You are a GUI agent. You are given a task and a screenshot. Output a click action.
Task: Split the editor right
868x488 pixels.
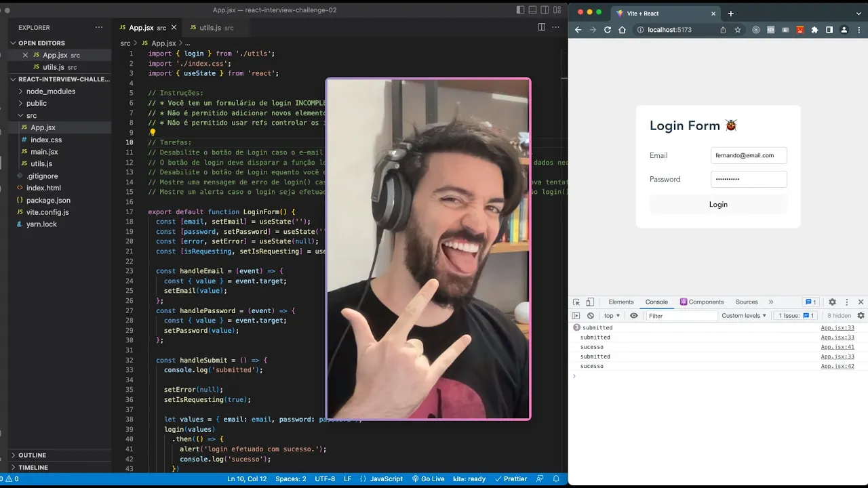point(541,27)
